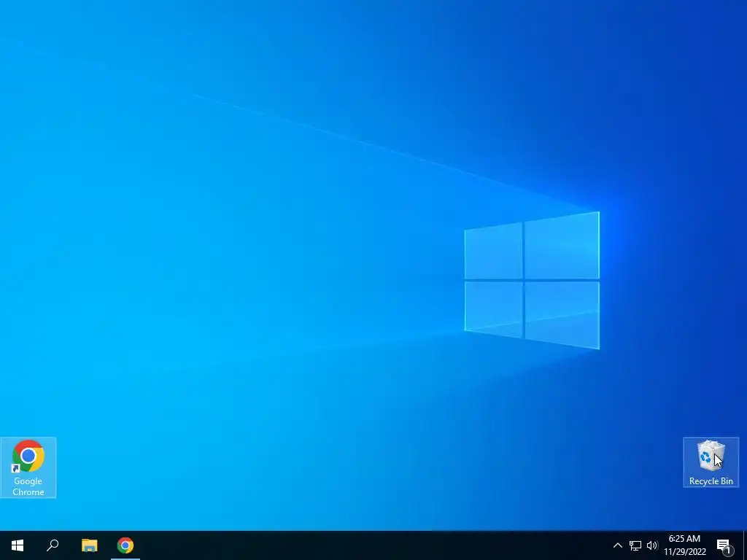Click the Show desktop sliver
The image size is (747, 560).
coord(745,545)
